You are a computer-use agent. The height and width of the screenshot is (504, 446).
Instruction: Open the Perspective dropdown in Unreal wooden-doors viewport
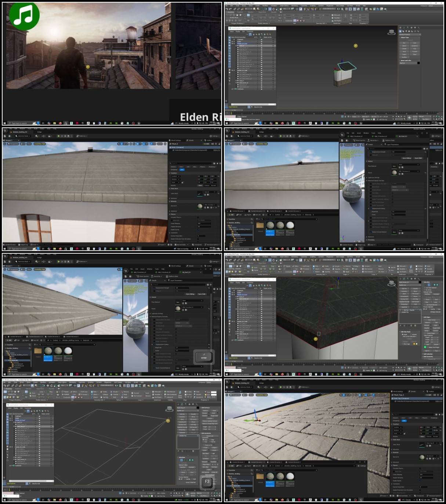13,144
